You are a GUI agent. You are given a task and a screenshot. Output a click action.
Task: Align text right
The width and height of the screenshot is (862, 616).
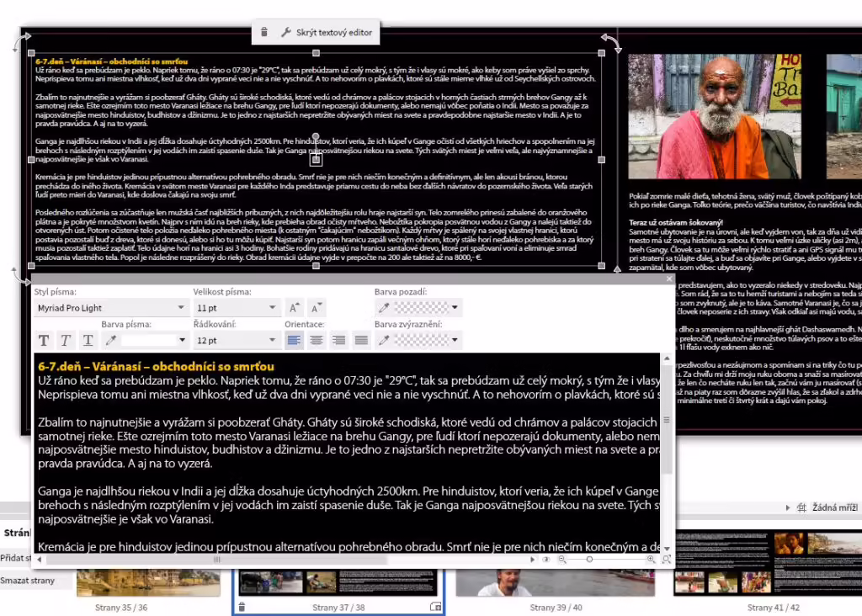tap(338, 341)
